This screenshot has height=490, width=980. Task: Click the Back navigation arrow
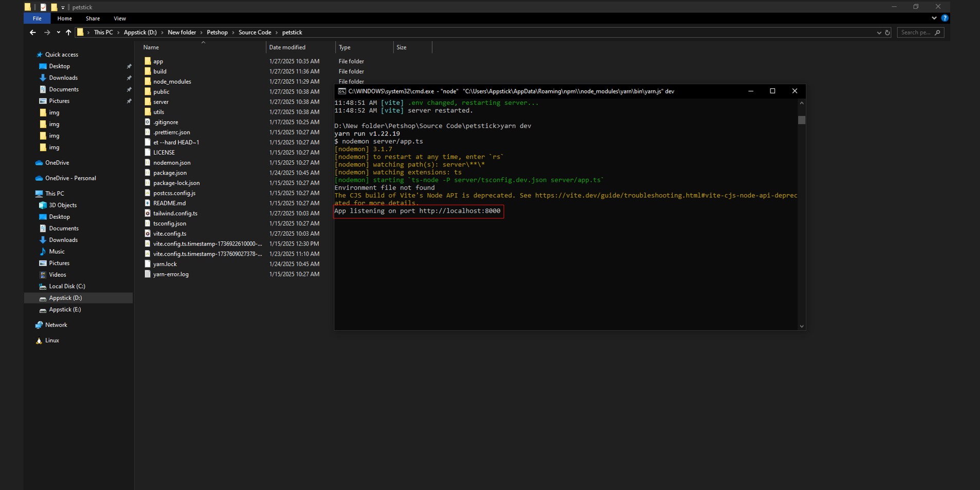(33, 32)
